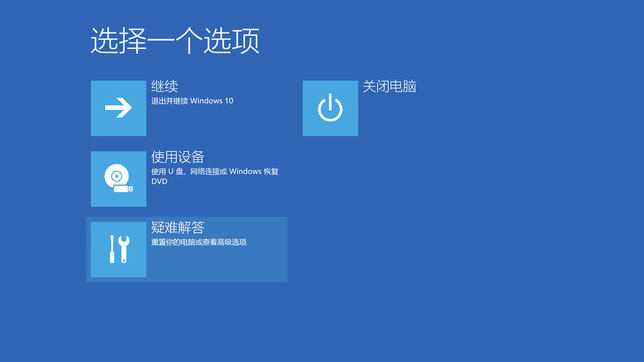This screenshot has width=644, height=362.
Task: Click the 继续 heading label
Action: coord(165,86)
